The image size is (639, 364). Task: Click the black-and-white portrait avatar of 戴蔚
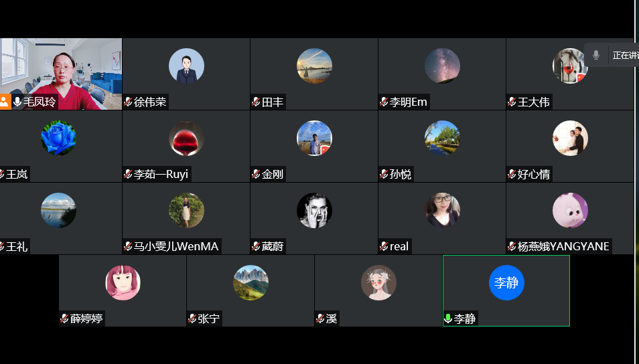[x=314, y=210]
